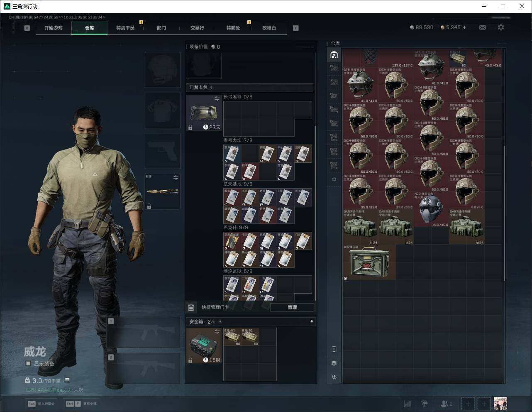Click the previous-tab icon left of 开始游戏

[27, 28]
